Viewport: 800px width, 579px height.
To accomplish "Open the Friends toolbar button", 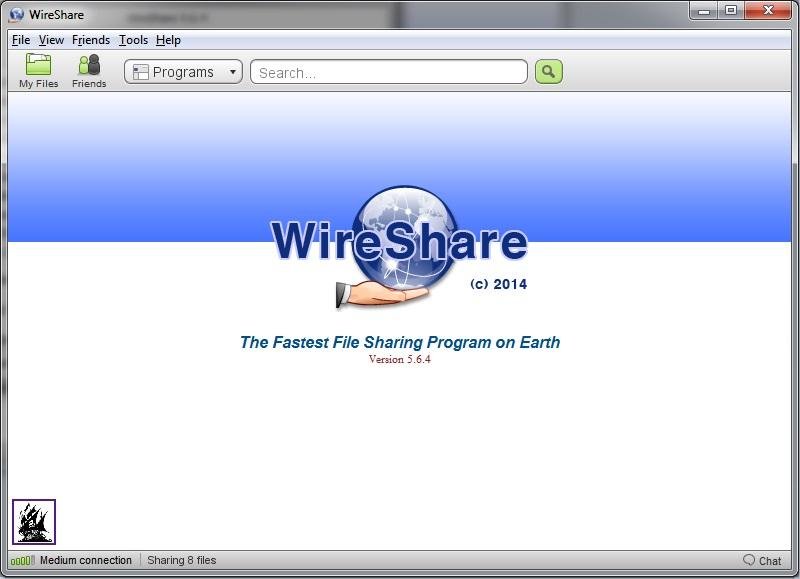I will (89, 70).
